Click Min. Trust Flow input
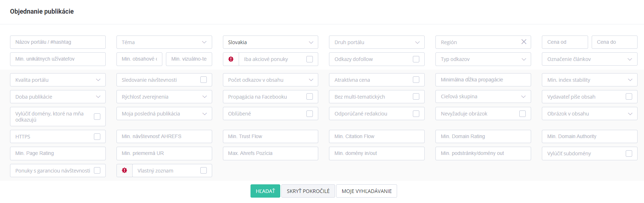644x203 pixels. [270, 137]
